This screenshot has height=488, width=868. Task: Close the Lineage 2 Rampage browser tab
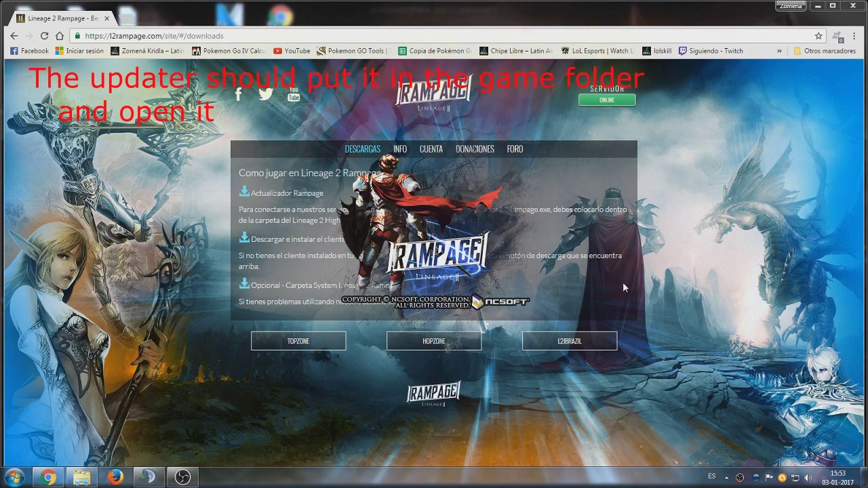point(106,18)
